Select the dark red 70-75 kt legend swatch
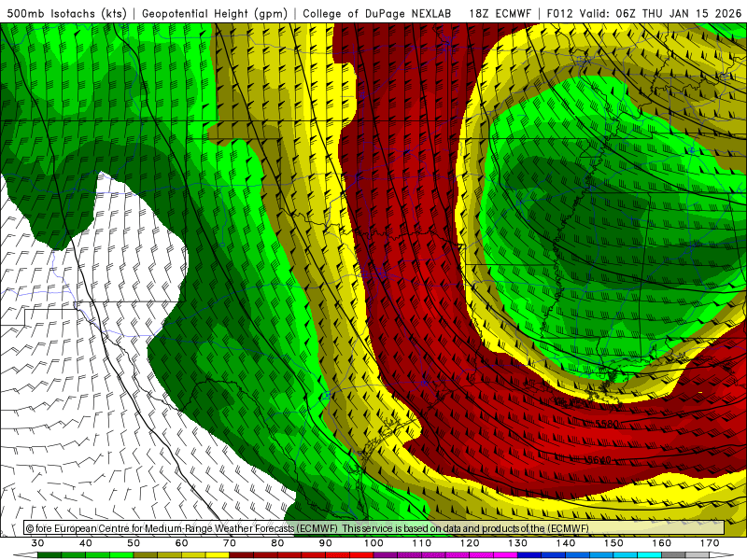Screen dimensions: 747x560 click(242, 555)
